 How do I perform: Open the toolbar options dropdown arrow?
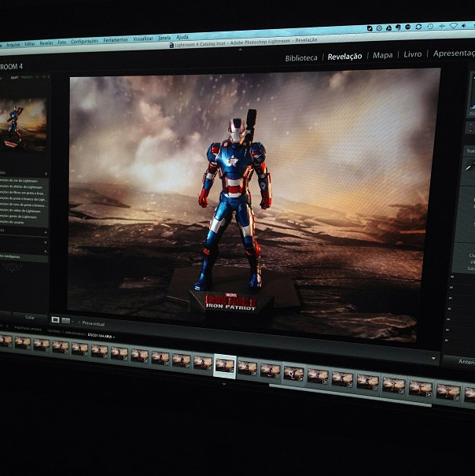[433, 359]
